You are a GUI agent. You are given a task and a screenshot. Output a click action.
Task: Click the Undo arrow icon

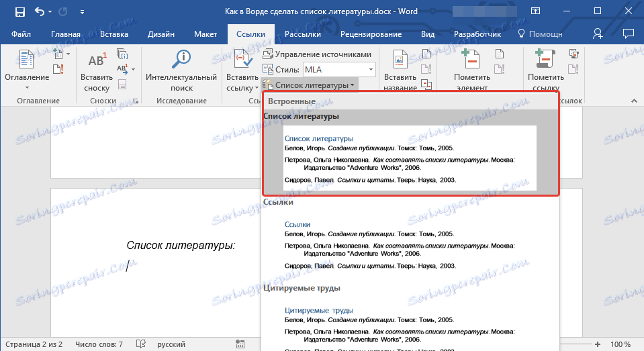point(40,11)
